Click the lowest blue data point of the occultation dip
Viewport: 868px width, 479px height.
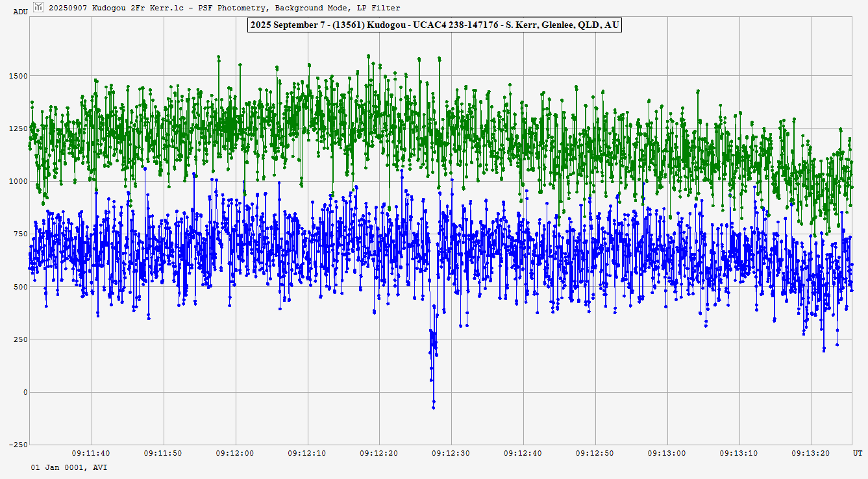pos(433,407)
